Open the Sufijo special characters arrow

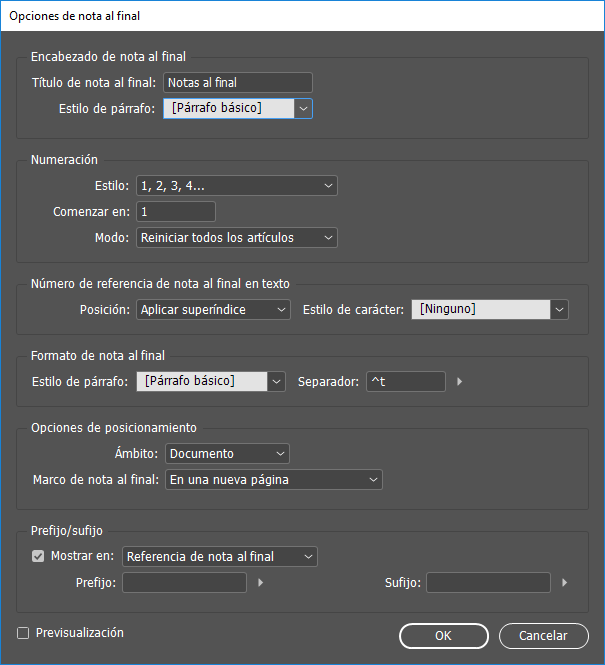pos(565,582)
